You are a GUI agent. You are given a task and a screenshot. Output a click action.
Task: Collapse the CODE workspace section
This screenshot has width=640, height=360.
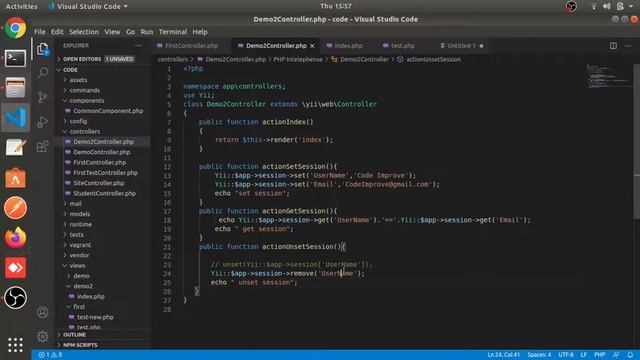(70, 70)
